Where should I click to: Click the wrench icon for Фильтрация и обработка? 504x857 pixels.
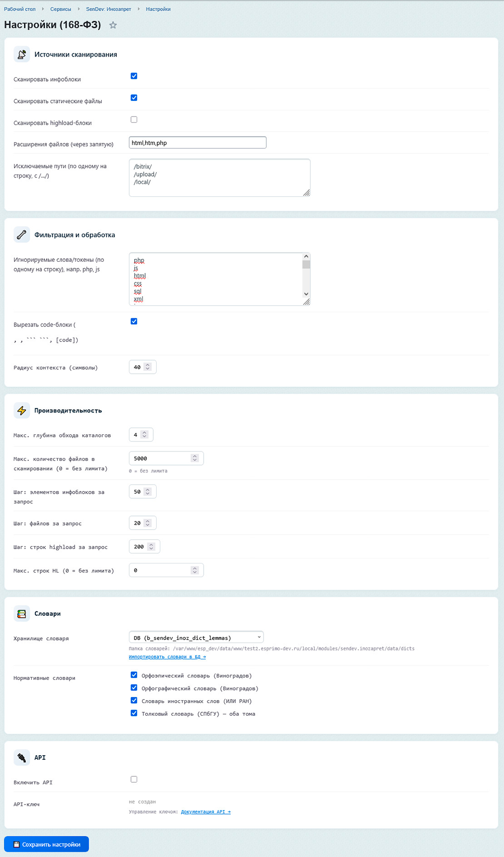[22, 235]
